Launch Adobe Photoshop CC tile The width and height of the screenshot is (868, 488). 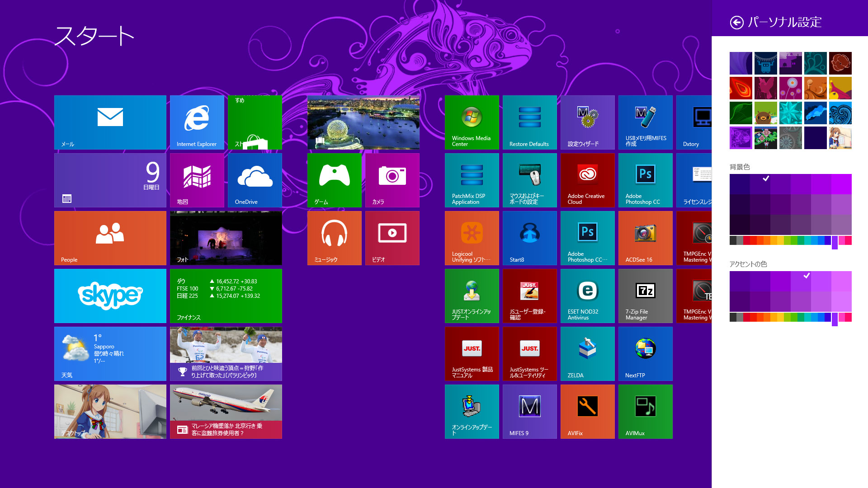[646, 180]
